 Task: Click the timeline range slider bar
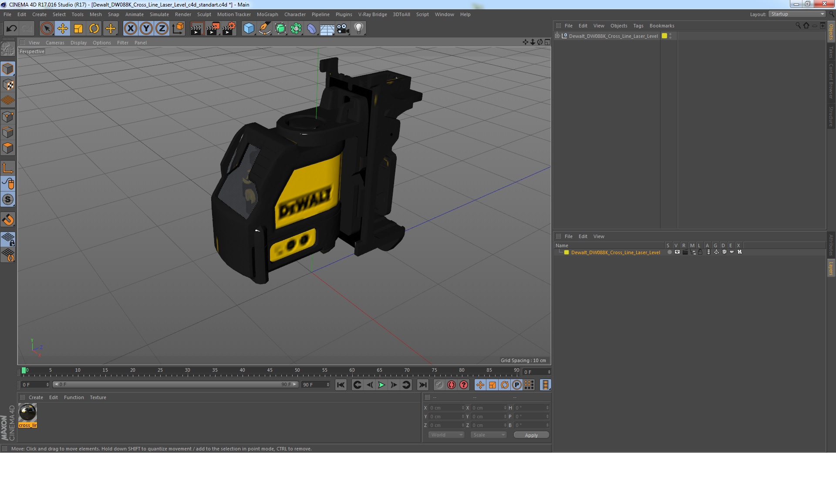[175, 384]
